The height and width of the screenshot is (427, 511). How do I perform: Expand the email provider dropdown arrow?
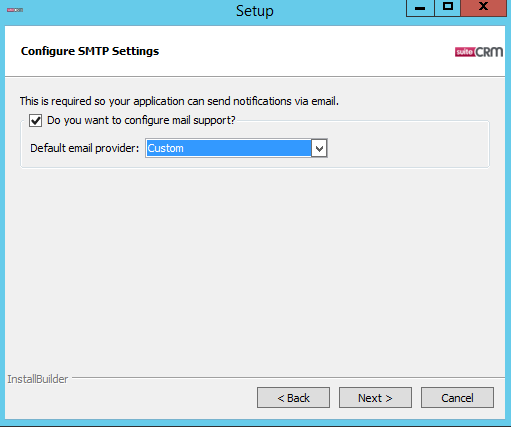(x=319, y=148)
